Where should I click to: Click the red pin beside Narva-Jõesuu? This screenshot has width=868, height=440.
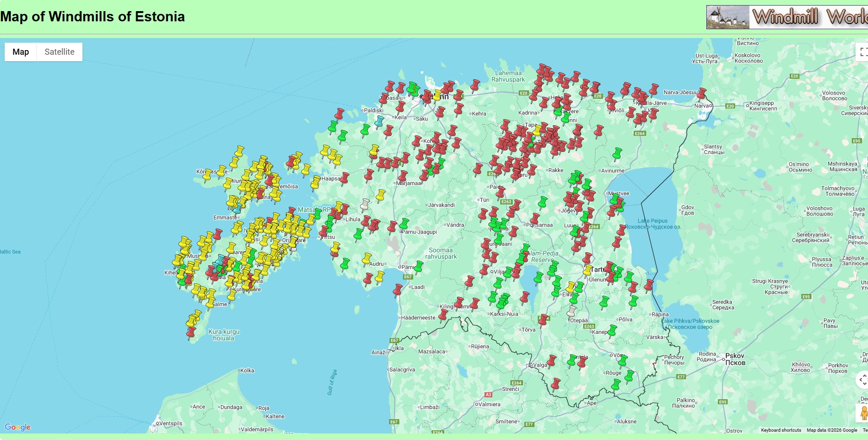pos(702,94)
